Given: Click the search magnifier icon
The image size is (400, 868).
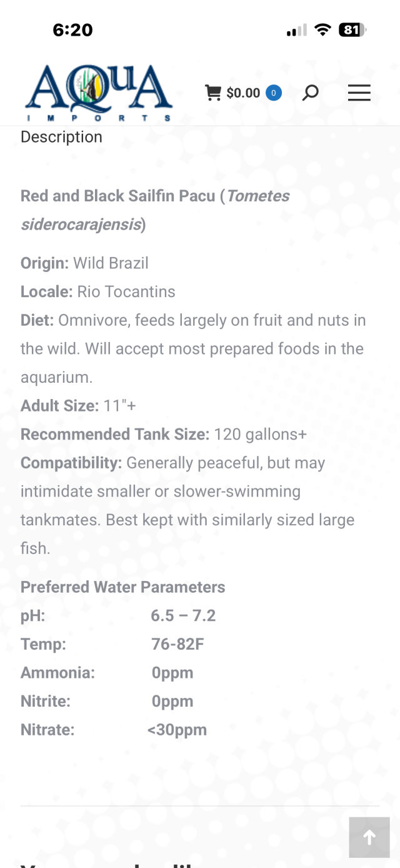Looking at the screenshot, I should point(310,93).
